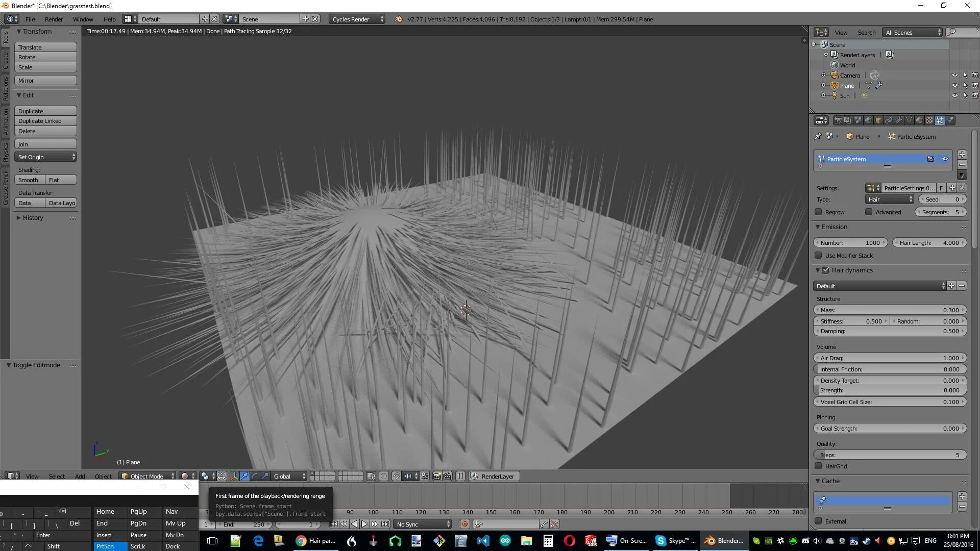Toggle the rotate manipulator arc icon
980x551 pixels.
[255, 476]
